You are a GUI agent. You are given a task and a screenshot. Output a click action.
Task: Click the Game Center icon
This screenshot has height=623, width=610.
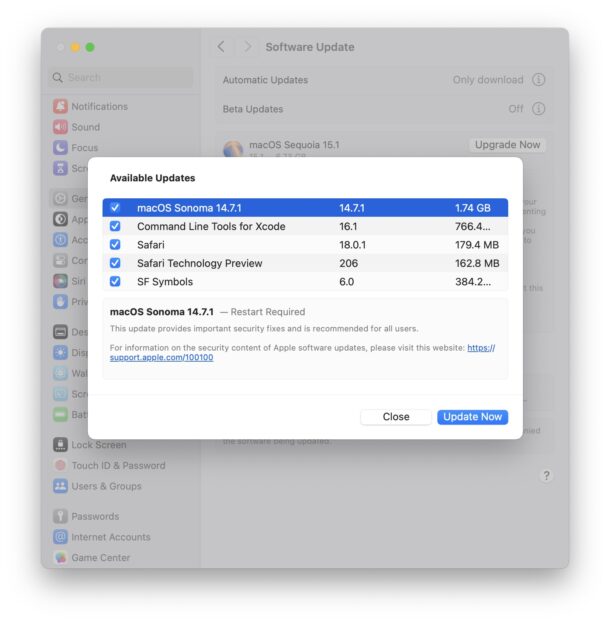coord(60,558)
